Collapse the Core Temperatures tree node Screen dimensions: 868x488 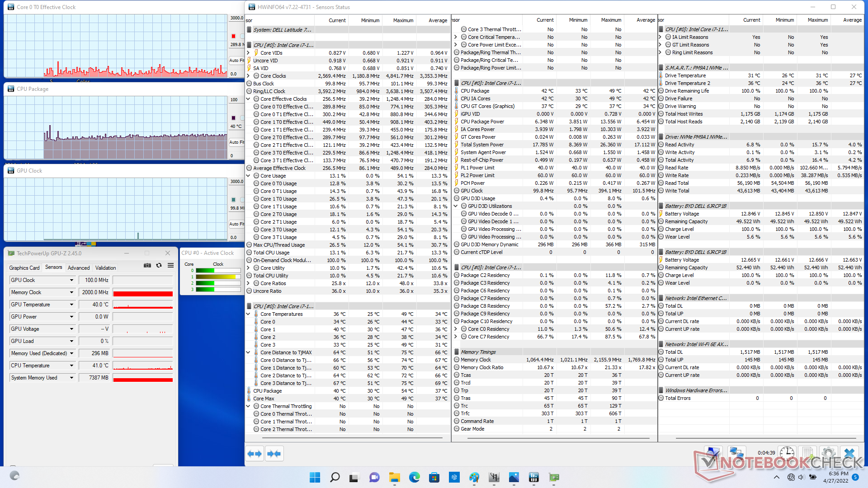click(248, 314)
